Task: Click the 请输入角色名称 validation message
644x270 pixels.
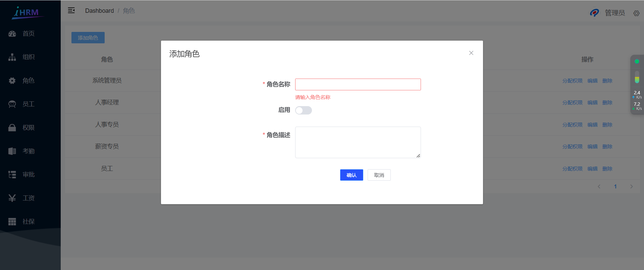Action: click(313, 97)
